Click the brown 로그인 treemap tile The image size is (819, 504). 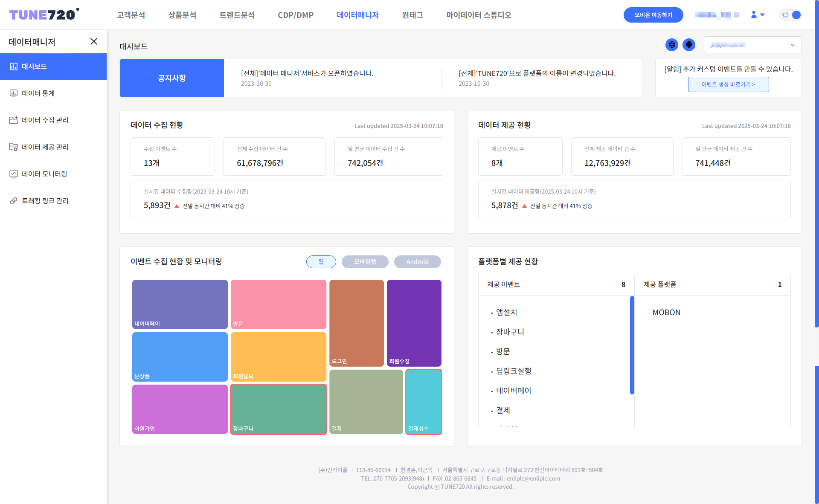[357, 323]
